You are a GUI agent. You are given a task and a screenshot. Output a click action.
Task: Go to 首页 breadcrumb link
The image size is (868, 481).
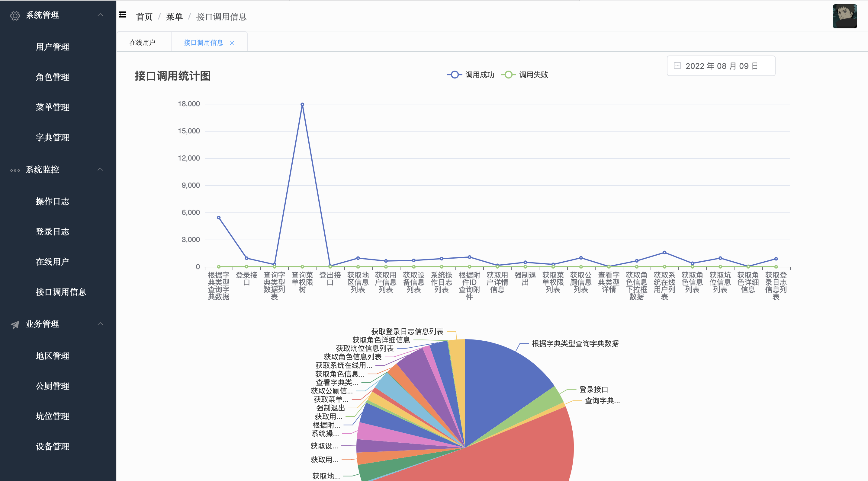[x=144, y=17]
